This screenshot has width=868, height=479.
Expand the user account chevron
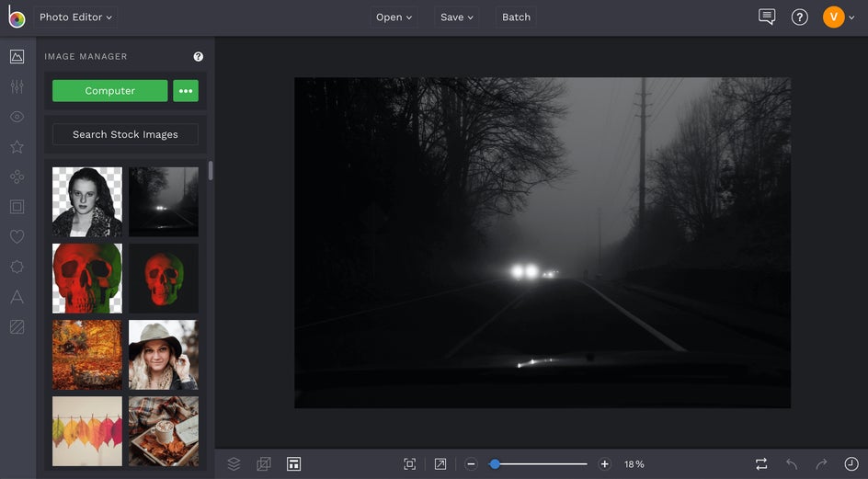[x=852, y=17]
